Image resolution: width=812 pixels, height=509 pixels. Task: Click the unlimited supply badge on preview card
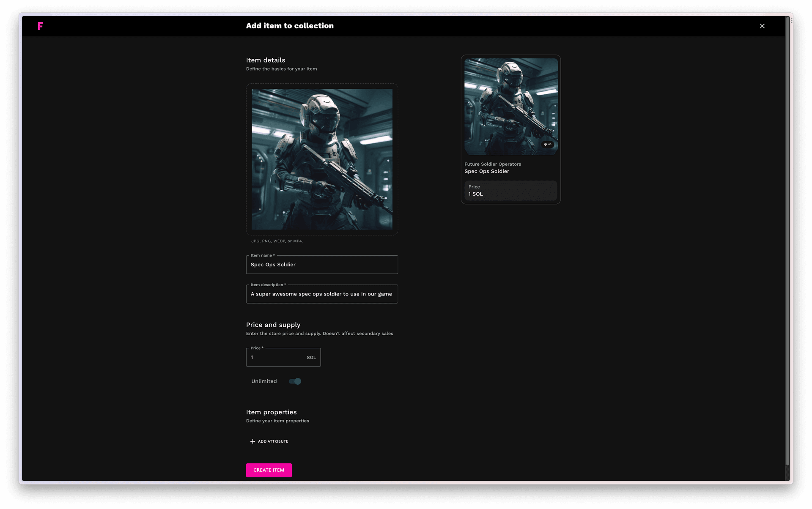click(x=547, y=145)
